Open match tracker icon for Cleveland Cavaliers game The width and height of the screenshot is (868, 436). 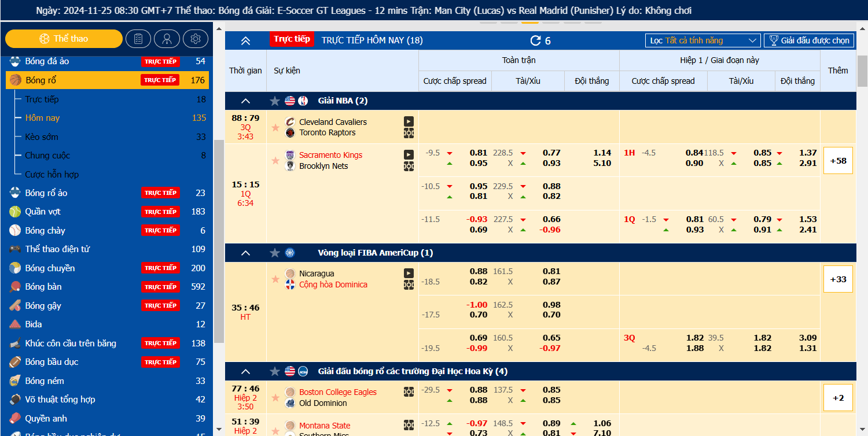pos(409,133)
